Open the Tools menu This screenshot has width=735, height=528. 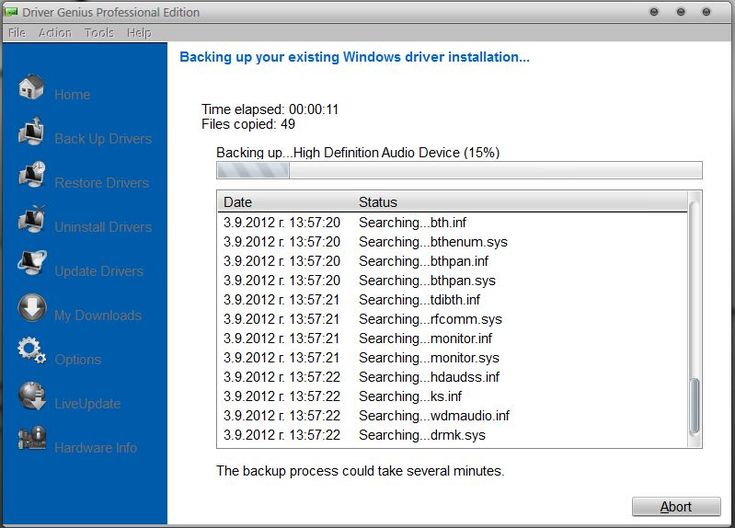pyautogui.click(x=99, y=32)
